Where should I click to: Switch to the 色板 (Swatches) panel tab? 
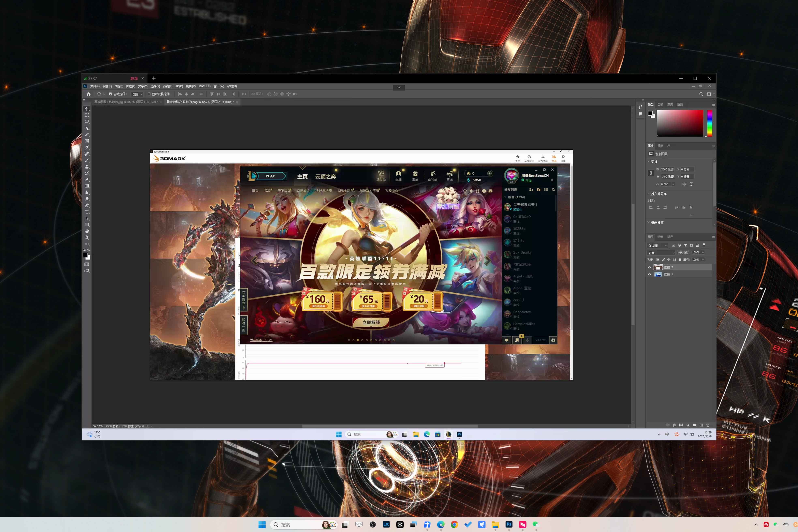pos(660,104)
